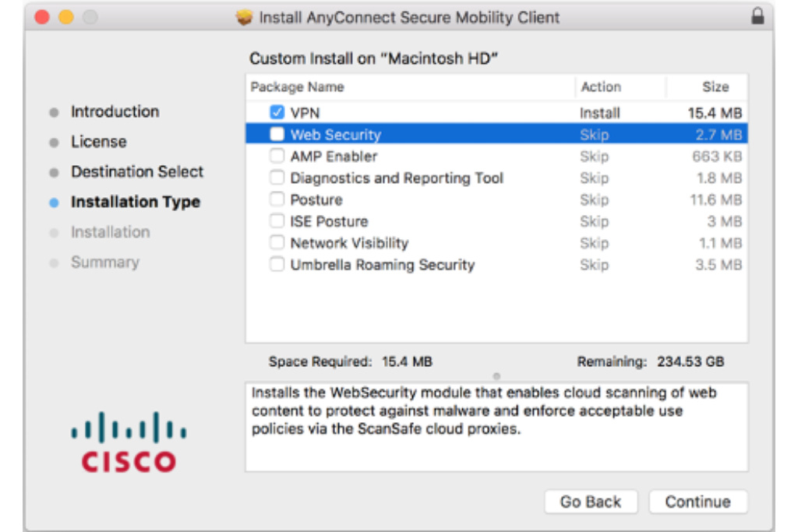Click the Go Back button
The height and width of the screenshot is (532, 798).
pyautogui.click(x=590, y=502)
